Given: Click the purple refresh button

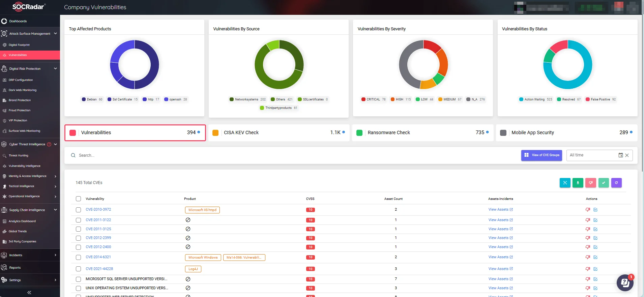Looking at the screenshot, I should click(616, 183).
